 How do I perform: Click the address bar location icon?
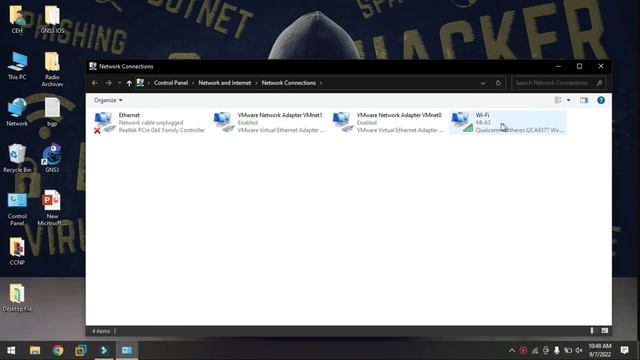tap(140, 83)
